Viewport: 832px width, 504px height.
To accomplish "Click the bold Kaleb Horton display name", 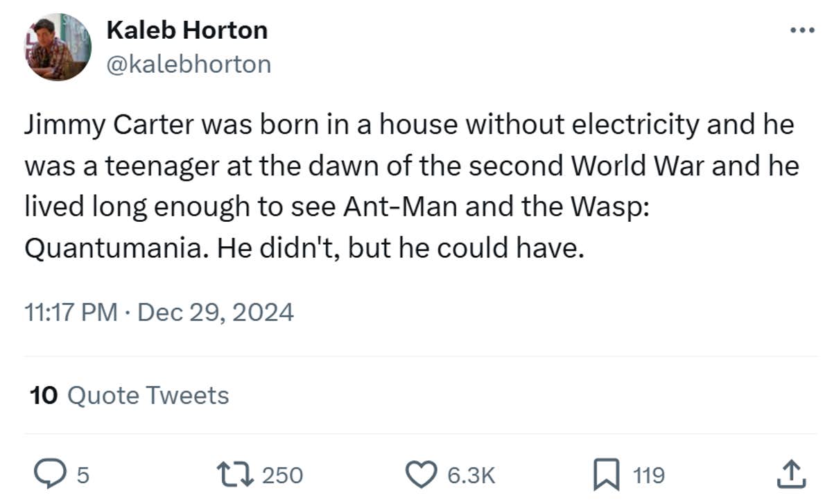I will point(187,30).
